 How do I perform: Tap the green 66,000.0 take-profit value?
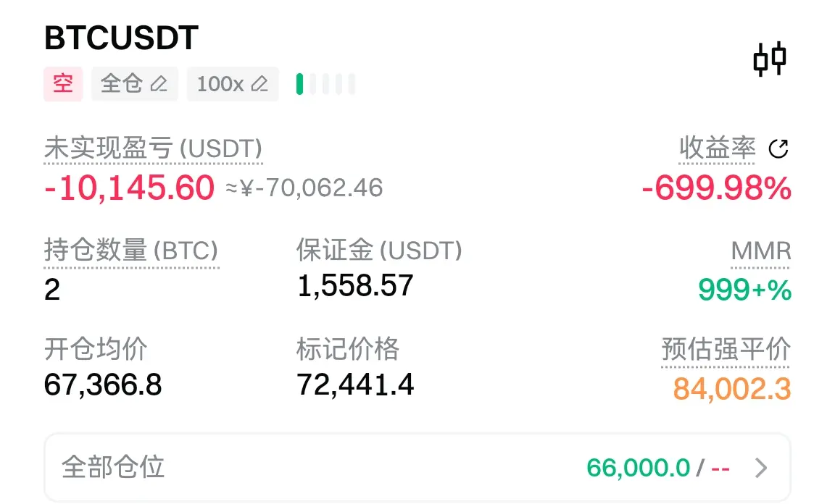click(x=638, y=468)
